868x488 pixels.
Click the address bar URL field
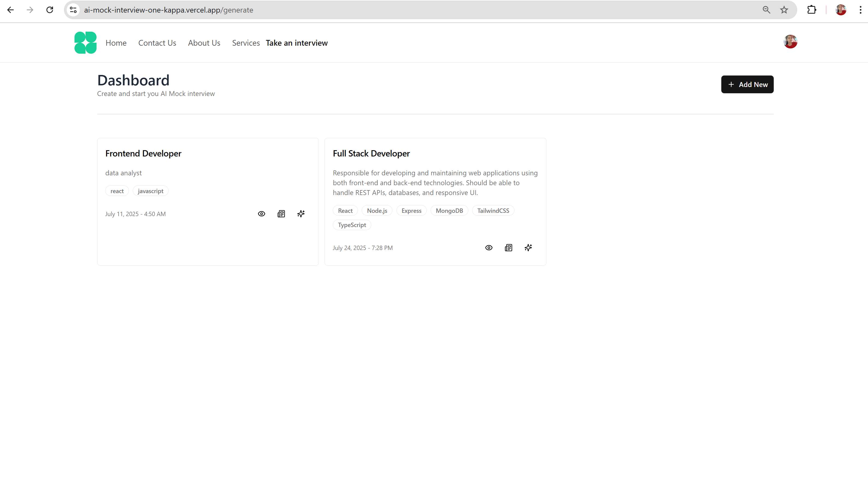404,10
